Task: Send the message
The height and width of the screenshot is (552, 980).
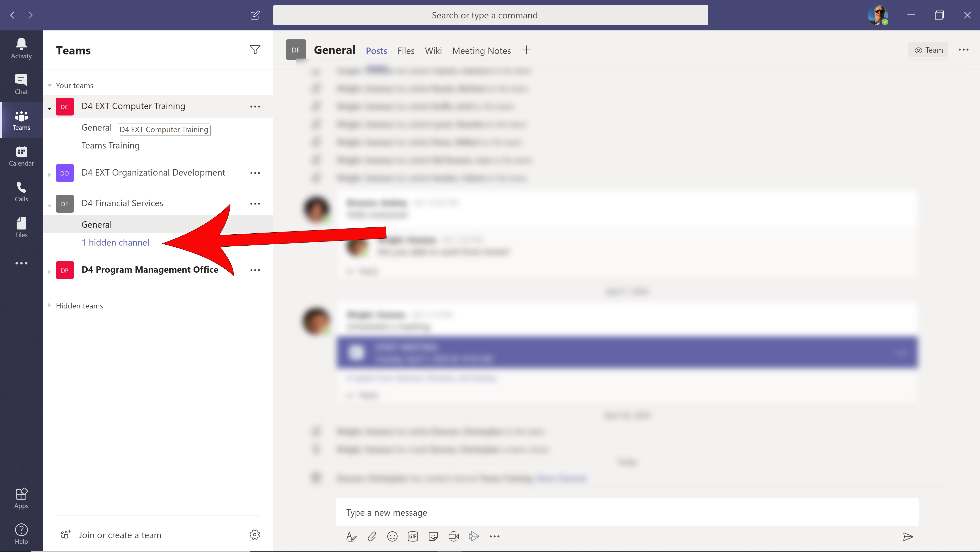Action: coord(908,536)
